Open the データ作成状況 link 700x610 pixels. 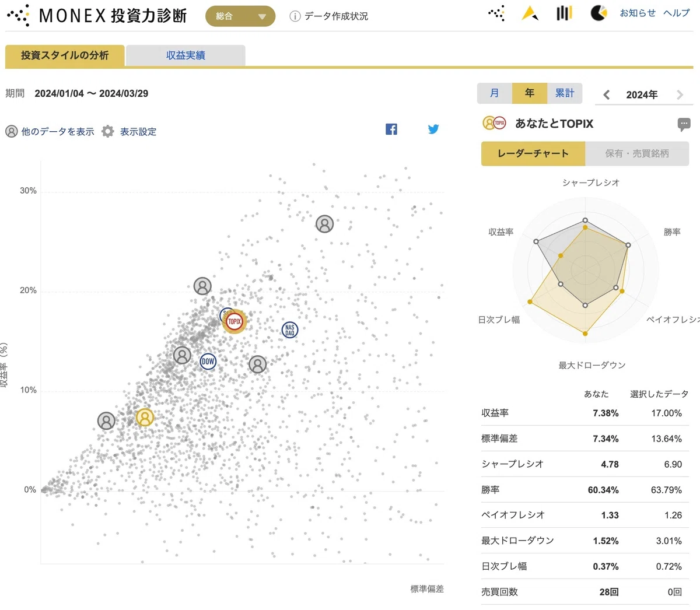336,16
